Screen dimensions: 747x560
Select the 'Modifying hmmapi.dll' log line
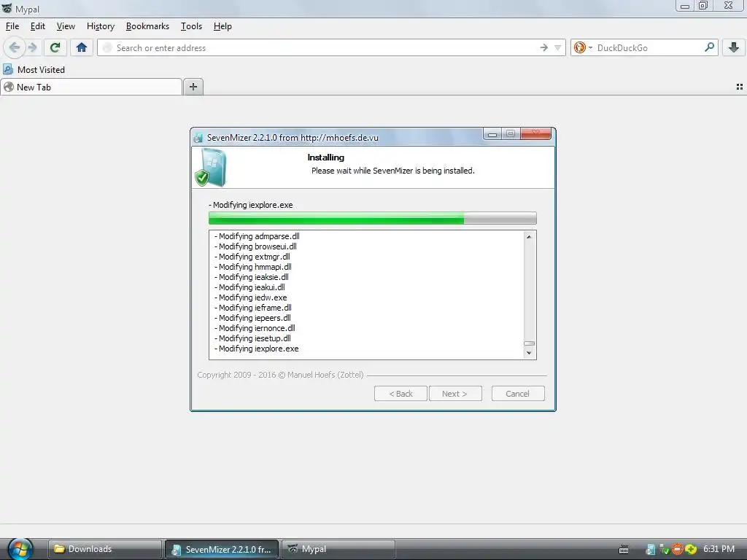[x=253, y=267]
